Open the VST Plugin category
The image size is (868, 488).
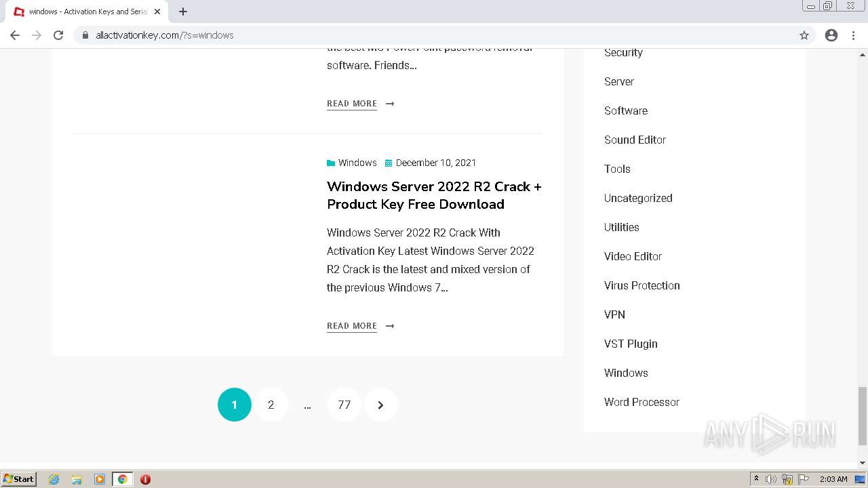click(631, 344)
